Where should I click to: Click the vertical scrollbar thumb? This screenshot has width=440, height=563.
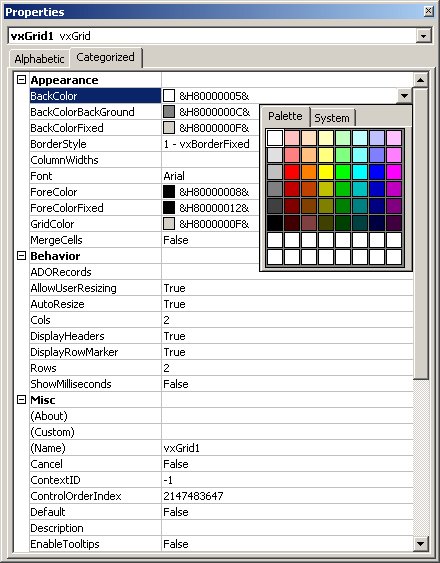pos(420,233)
